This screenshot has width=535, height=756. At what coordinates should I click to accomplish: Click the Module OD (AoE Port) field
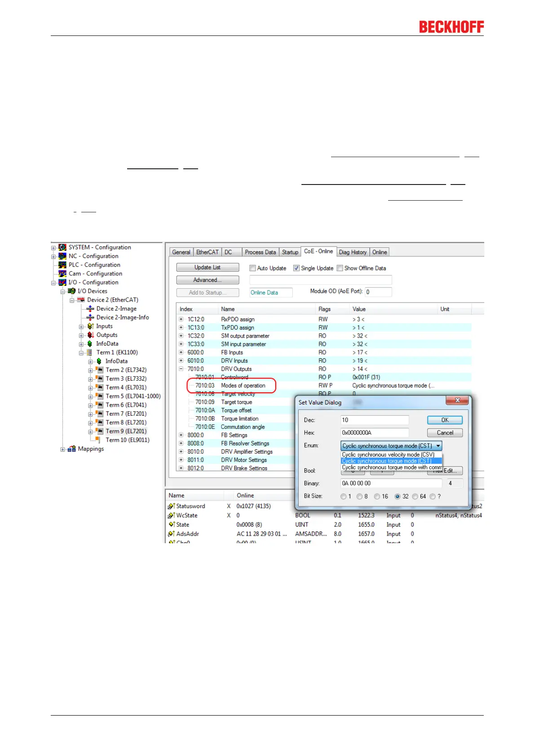[378, 292]
